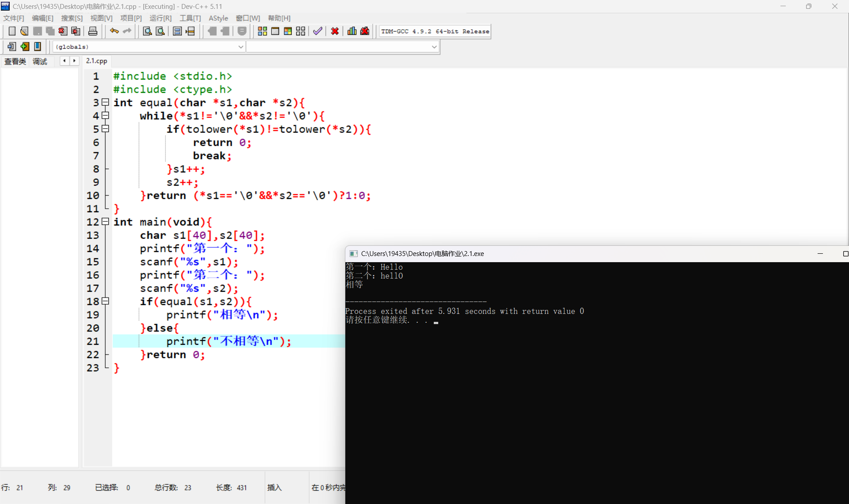Screen dimensions: 849x504
Task: Collapse the equal function fold at line 3
Action: pyautogui.click(x=105, y=103)
